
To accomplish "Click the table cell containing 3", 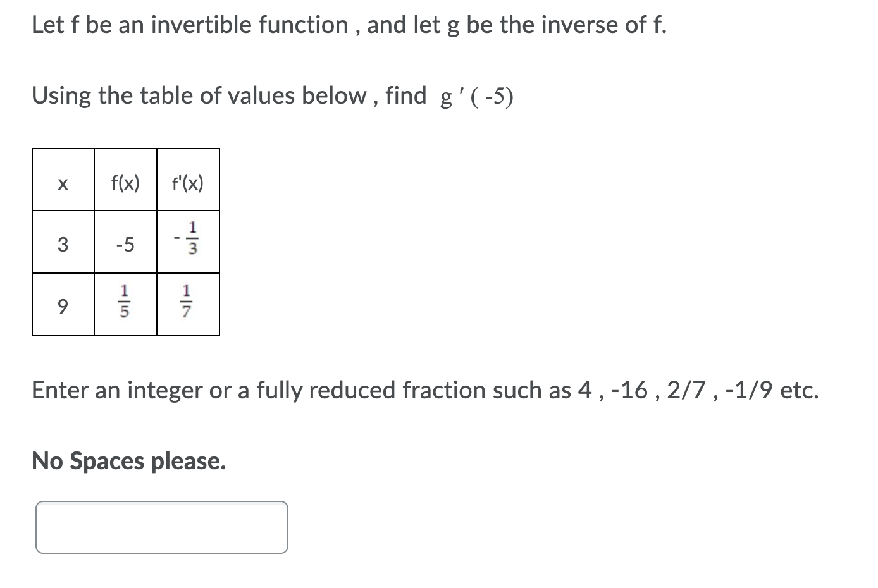I will pos(63,244).
